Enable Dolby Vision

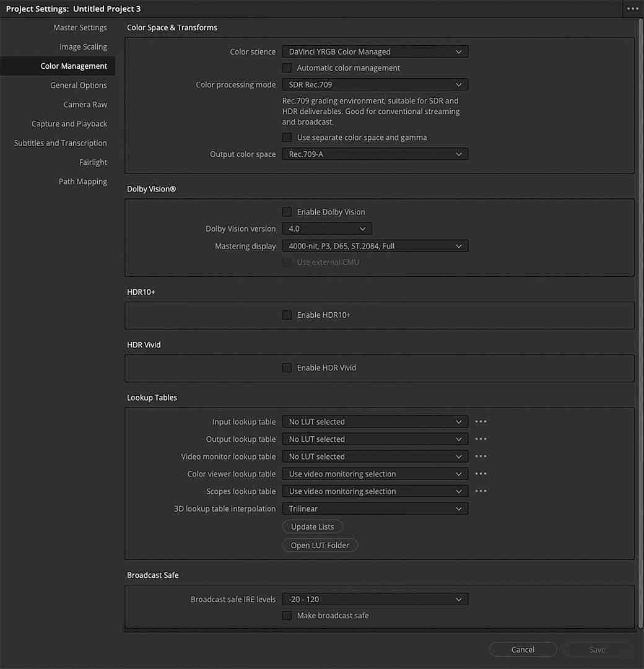coord(287,211)
